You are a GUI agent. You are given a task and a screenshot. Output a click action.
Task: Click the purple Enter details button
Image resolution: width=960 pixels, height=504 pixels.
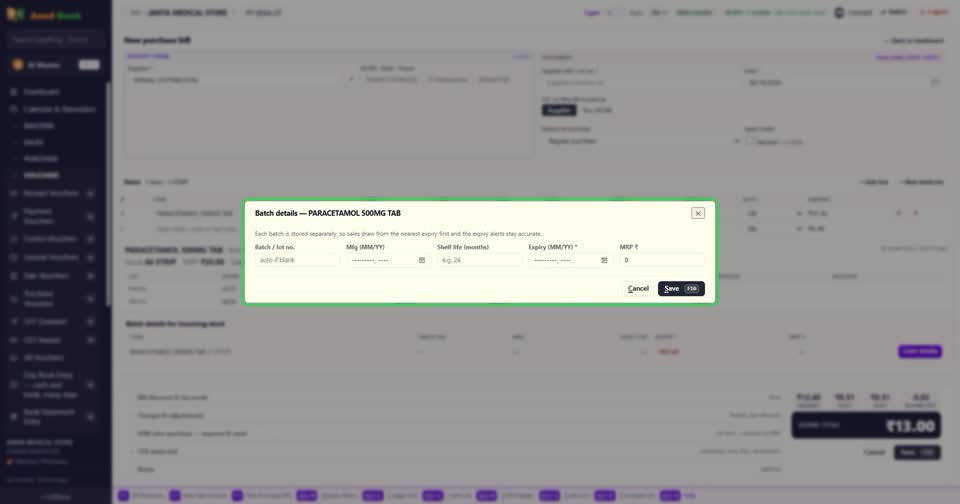(x=920, y=352)
